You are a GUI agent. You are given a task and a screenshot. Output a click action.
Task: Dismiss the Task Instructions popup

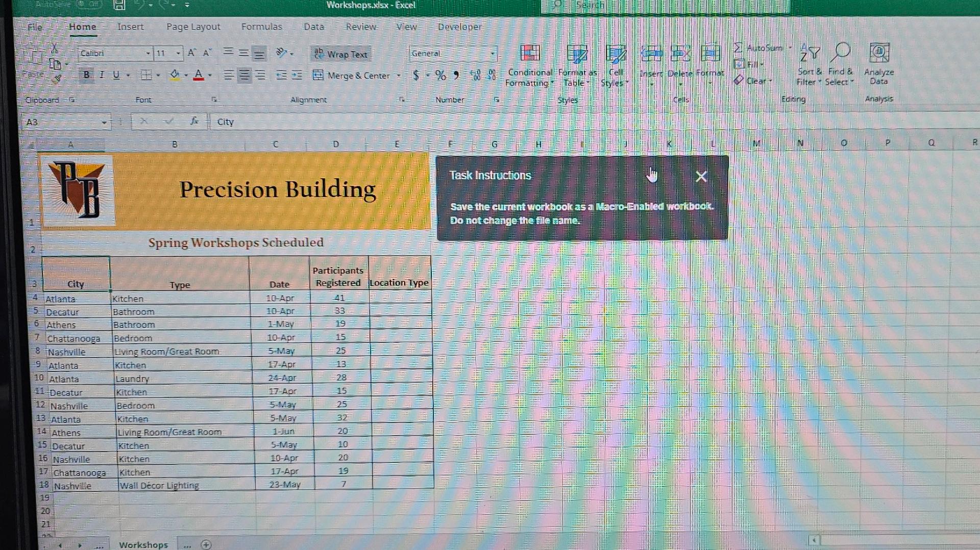click(x=701, y=176)
